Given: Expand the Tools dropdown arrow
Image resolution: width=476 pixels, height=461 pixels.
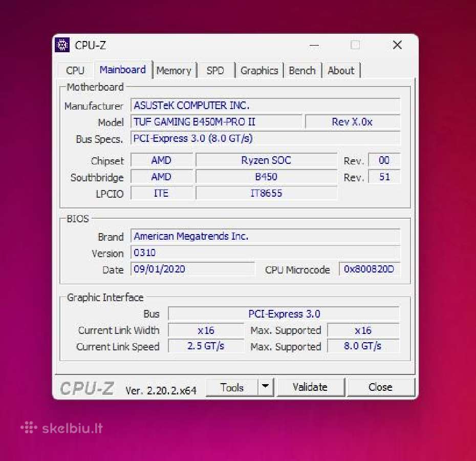Looking at the screenshot, I should click(265, 387).
